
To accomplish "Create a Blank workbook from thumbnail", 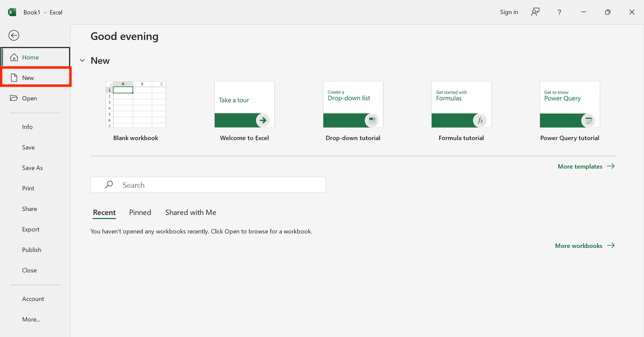I will [x=136, y=105].
